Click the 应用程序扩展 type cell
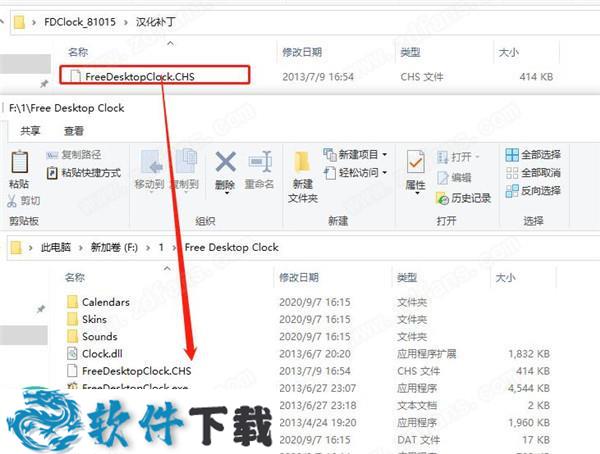The image size is (600, 454). (426, 354)
